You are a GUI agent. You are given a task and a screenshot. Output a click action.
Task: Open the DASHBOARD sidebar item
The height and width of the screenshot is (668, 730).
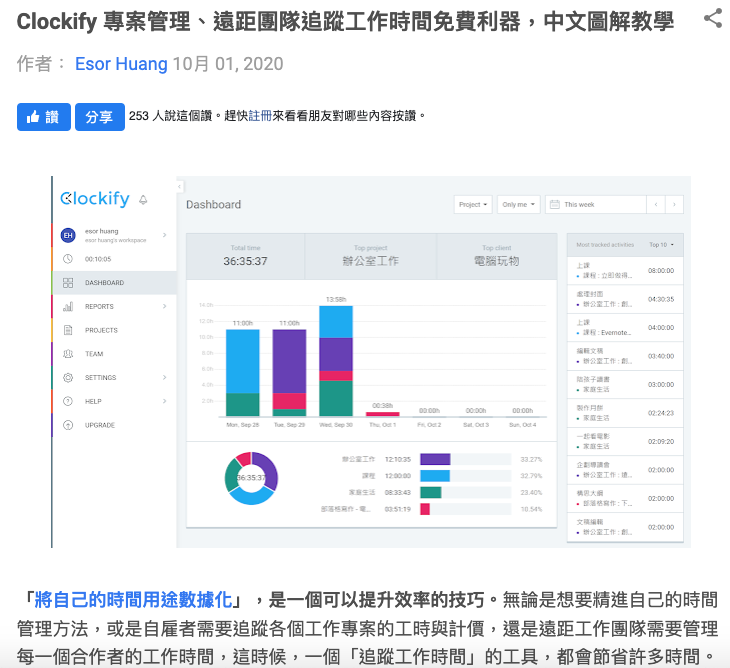tap(115, 283)
